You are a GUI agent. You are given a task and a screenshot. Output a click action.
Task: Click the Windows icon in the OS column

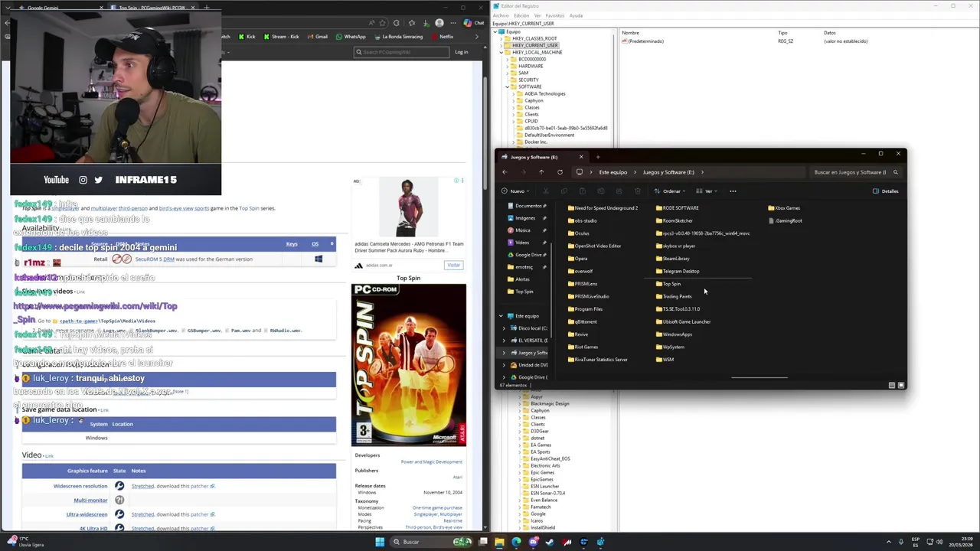click(318, 259)
